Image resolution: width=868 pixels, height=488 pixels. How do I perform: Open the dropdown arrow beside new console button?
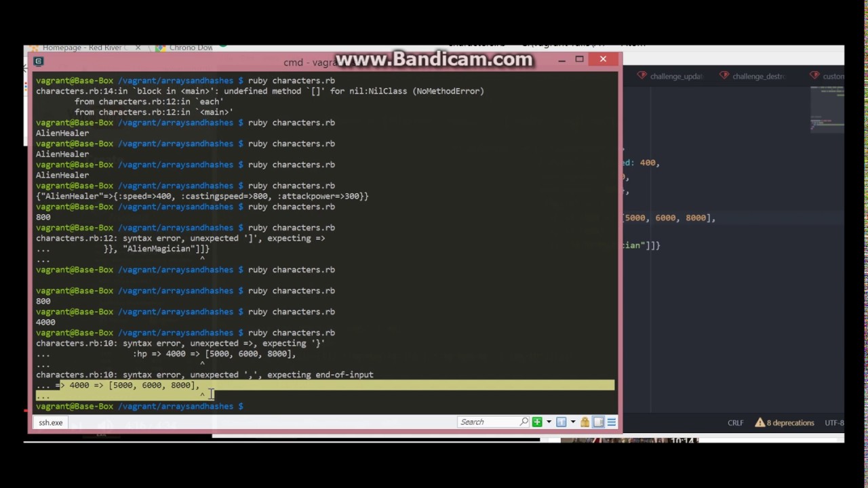pyautogui.click(x=549, y=422)
